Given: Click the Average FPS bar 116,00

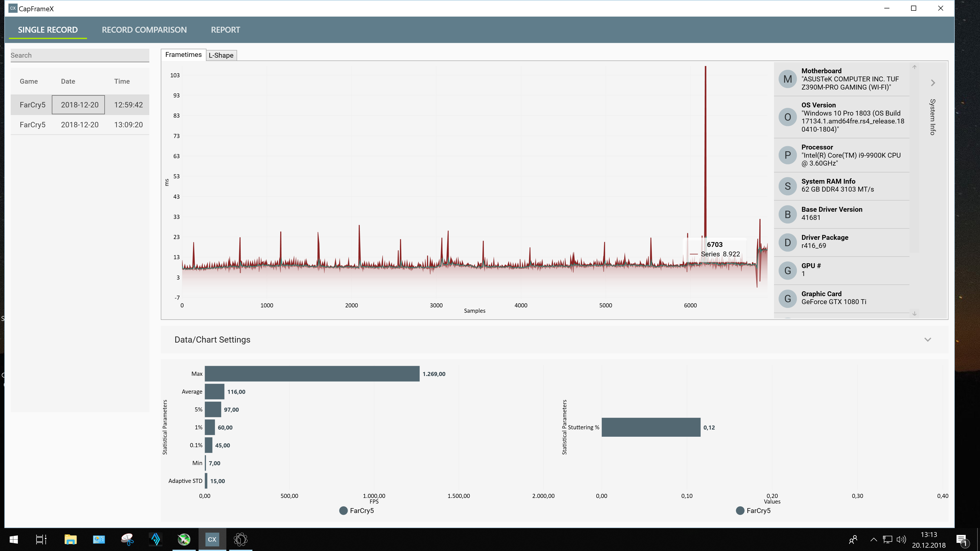Looking at the screenshot, I should coord(215,392).
